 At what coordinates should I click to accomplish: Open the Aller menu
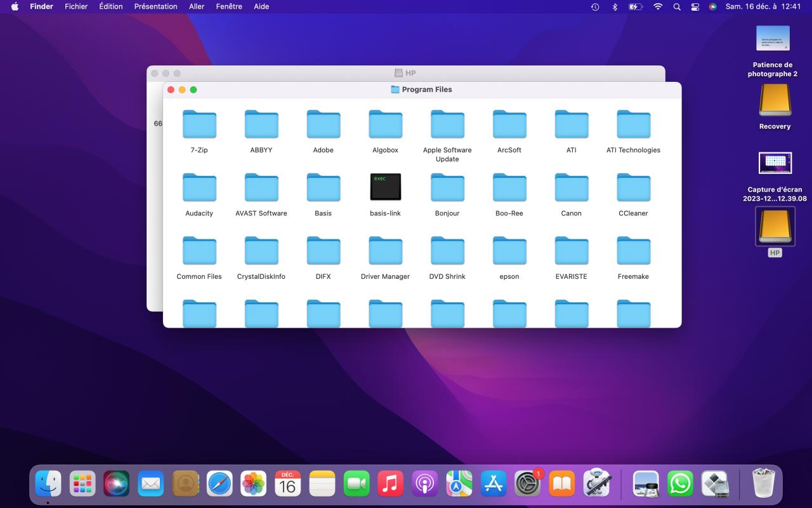coord(197,6)
